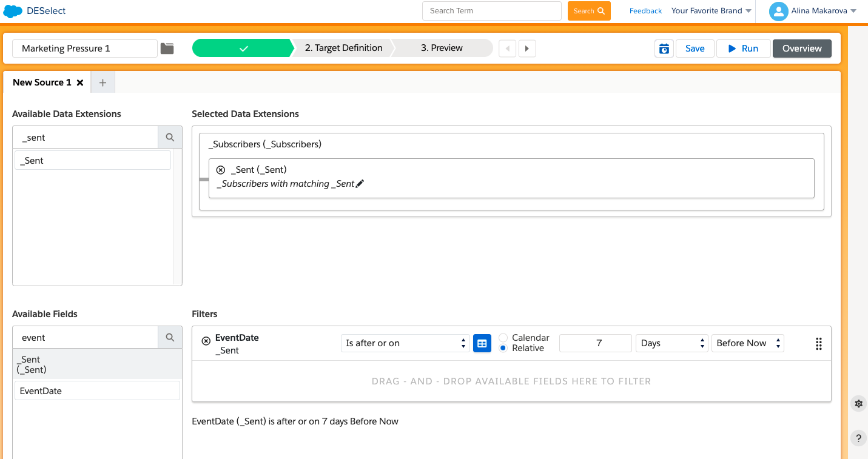The image size is (868, 459).
Task: Click the folder icon beside selection name
Action: click(167, 49)
